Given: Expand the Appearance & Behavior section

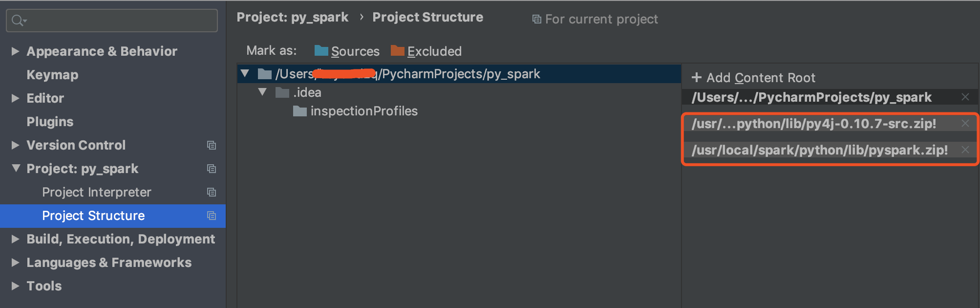Looking at the screenshot, I should coord(15,51).
